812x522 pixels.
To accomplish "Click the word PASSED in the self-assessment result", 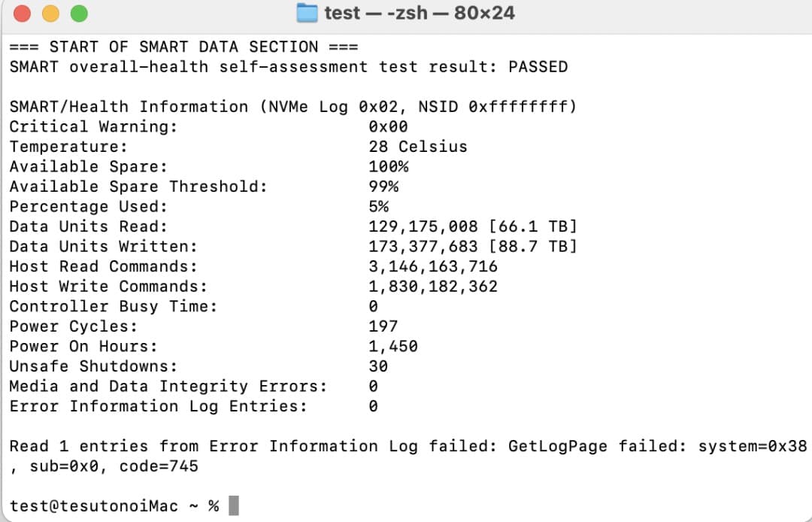I will tap(538, 67).
